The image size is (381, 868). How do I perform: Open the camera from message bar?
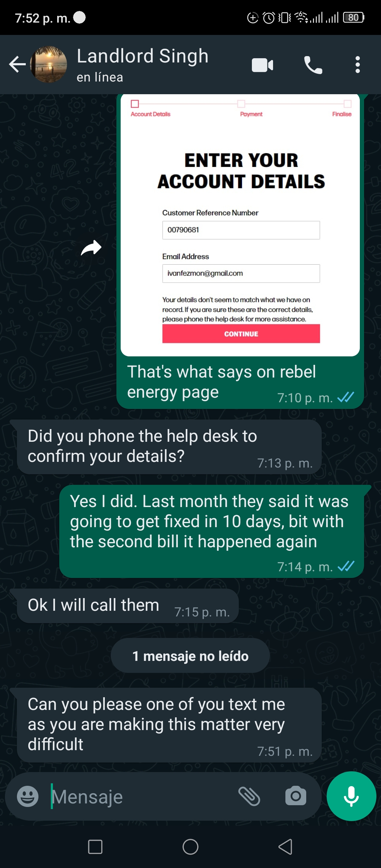(x=296, y=796)
